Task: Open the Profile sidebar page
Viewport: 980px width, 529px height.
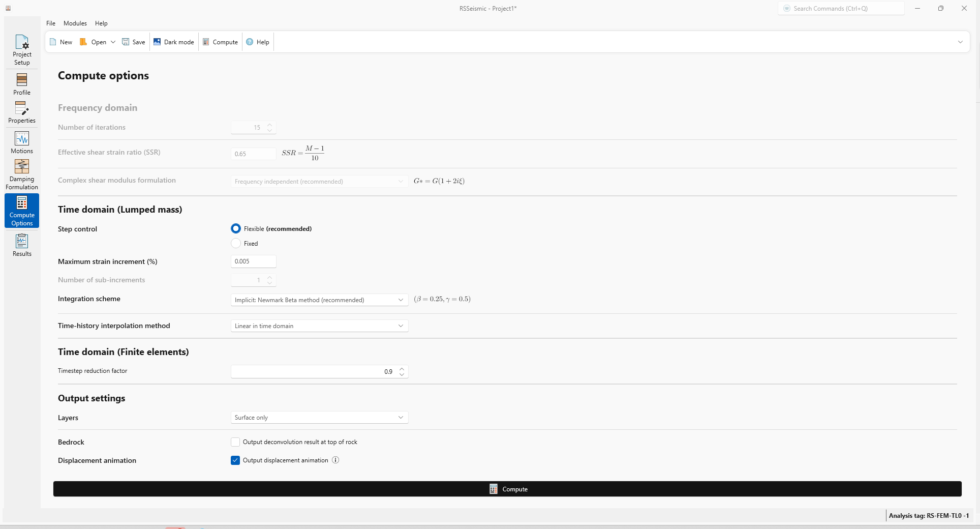Action: tap(22, 84)
